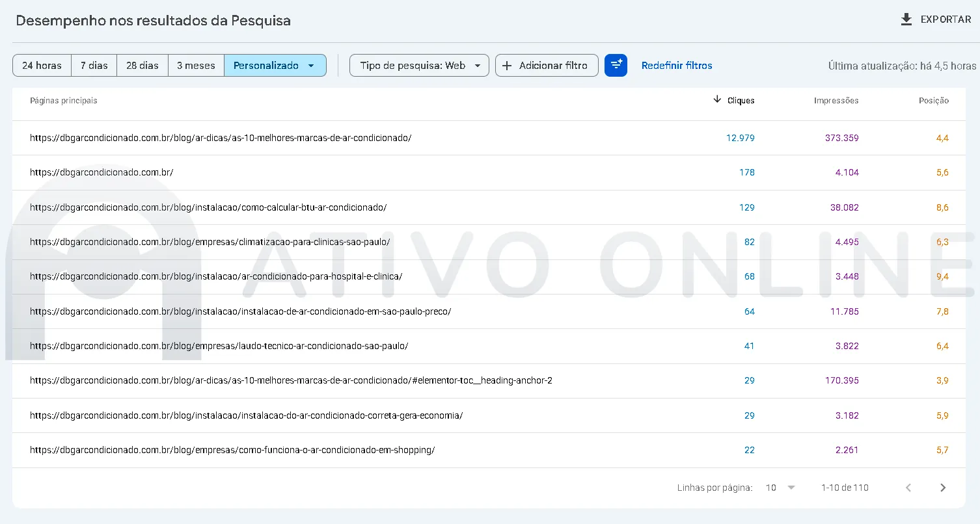Select the 7 dias range
Image resolution: width=980 pixels, height=524 pixels.
coord(94,66)
